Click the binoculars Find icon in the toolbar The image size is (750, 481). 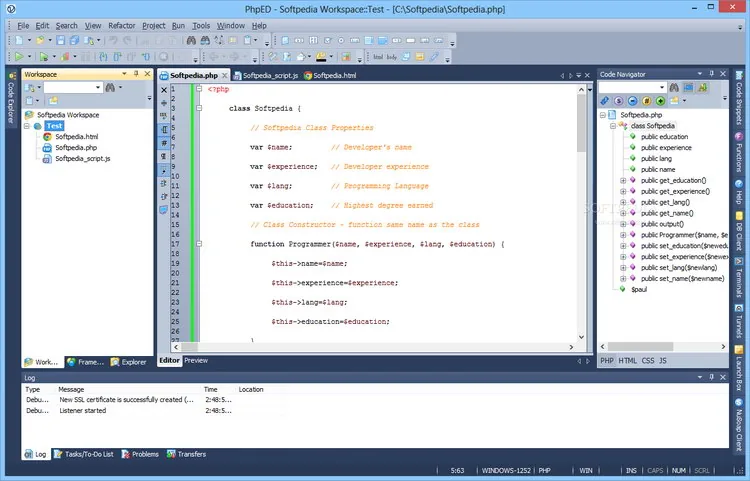tap(191, 41)
